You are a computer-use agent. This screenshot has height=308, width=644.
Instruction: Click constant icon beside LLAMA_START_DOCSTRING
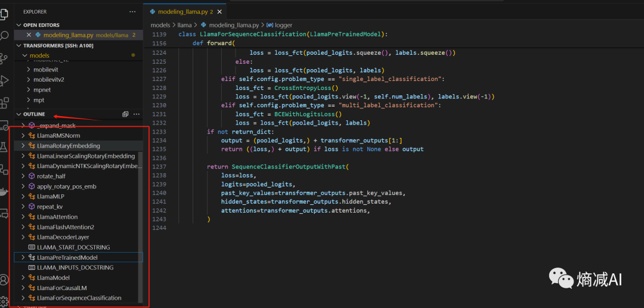[x=32, y=247]
